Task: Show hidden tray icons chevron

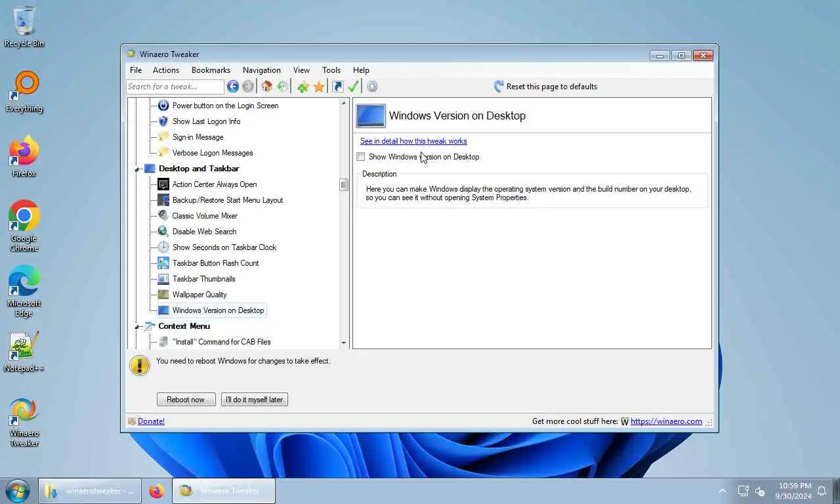Action: 723,491
